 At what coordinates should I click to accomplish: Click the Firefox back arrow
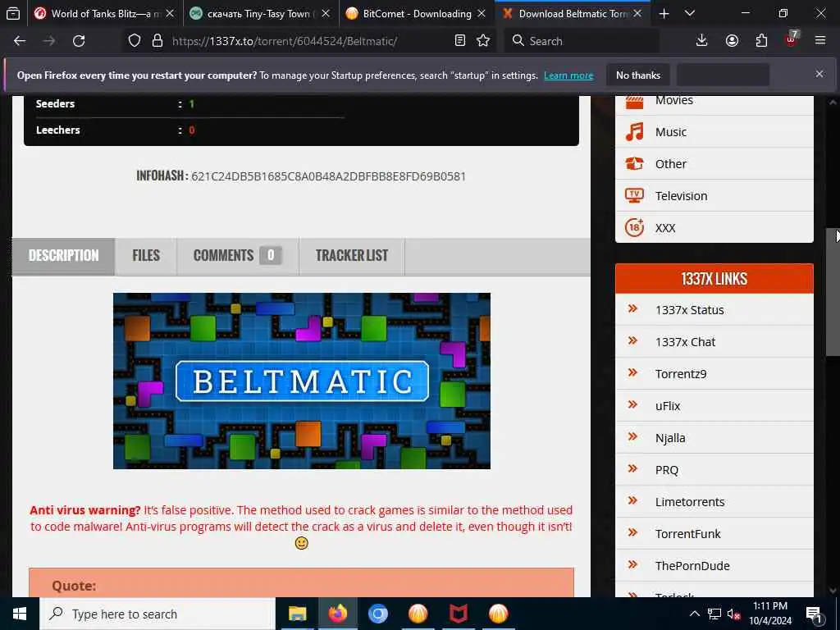(x=20, y=41)
